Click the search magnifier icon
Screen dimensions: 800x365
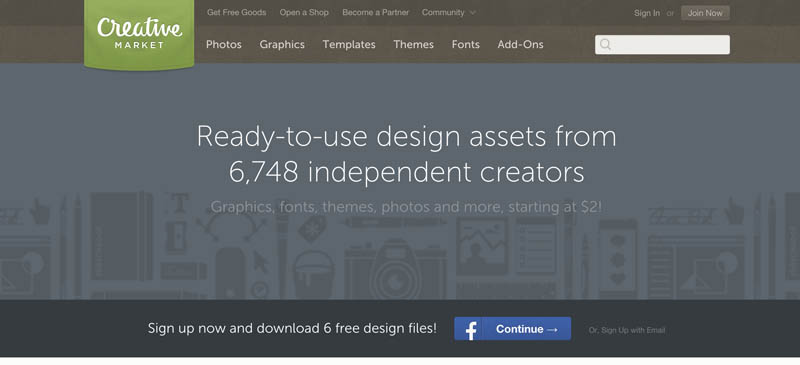click(x=605, y=44)
